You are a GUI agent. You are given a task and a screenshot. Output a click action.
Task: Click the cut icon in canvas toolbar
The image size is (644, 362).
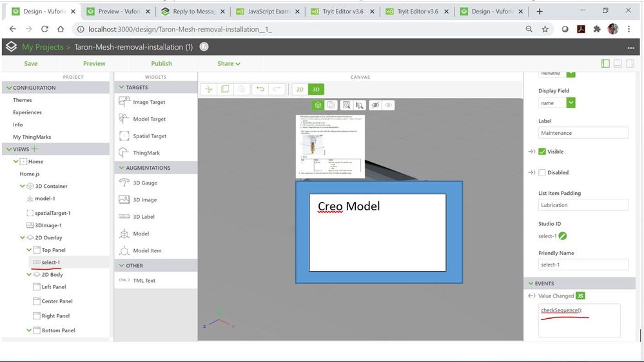point(209,89)
